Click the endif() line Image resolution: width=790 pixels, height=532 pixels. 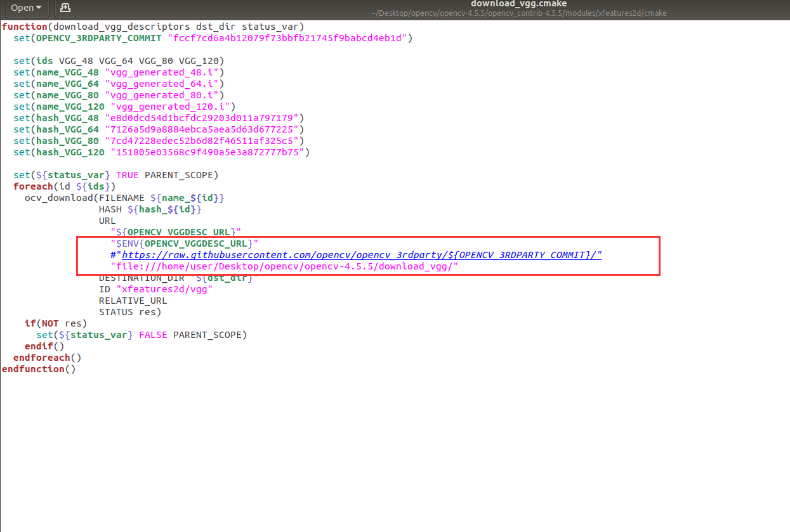tap(44, 346)
